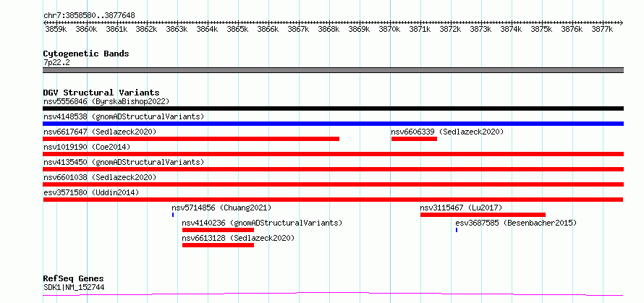Select the 3872k ruler tick label

pyautogui.click(x=450, y=29)
